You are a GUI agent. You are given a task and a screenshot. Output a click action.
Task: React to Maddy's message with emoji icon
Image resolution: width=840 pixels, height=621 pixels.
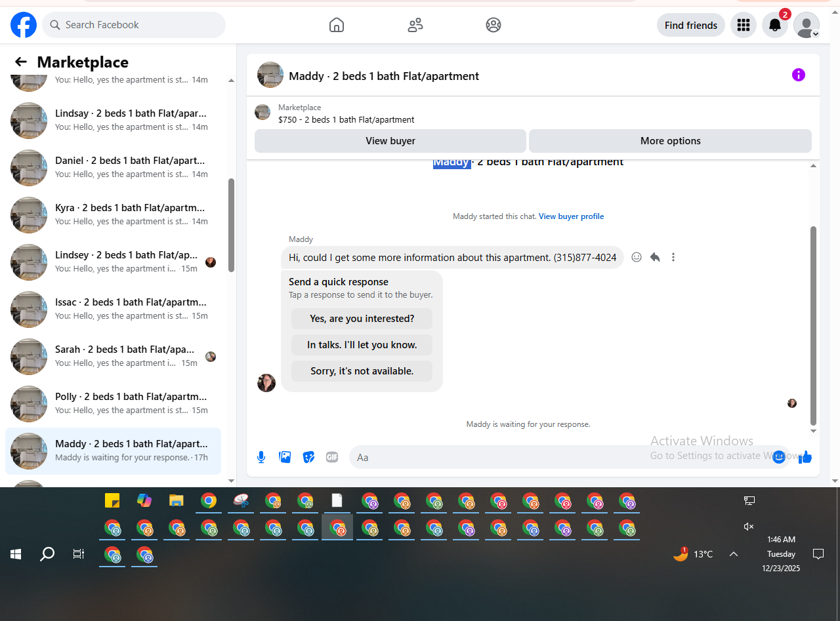pyautogui.click(x=637, y=257)
